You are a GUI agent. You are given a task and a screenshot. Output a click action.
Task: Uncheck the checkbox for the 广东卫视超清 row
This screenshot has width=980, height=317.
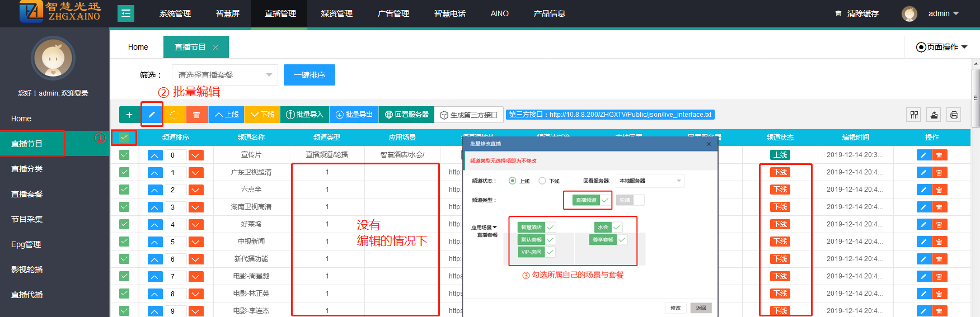point(124,172)
